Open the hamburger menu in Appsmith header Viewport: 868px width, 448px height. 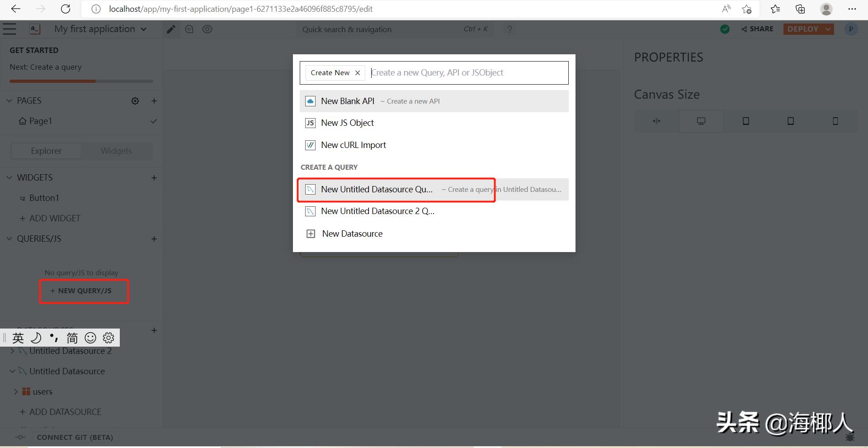(9, 29)
